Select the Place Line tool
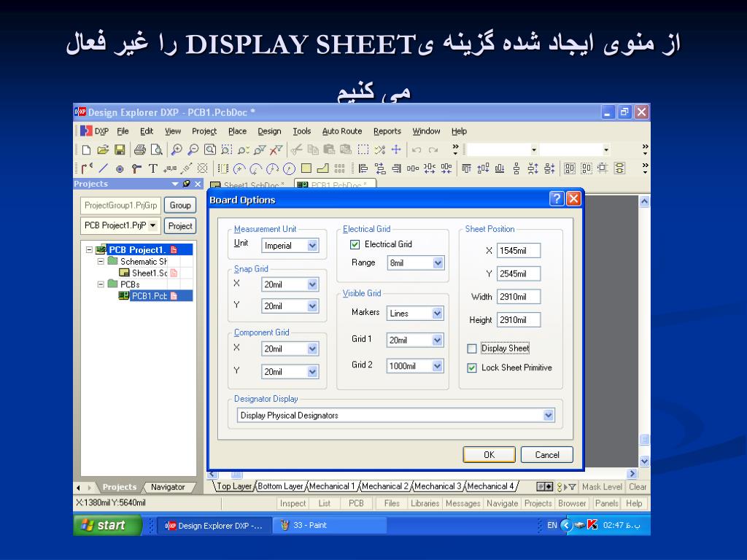This screenshot has width=747, height=560. tap(104, 168)
